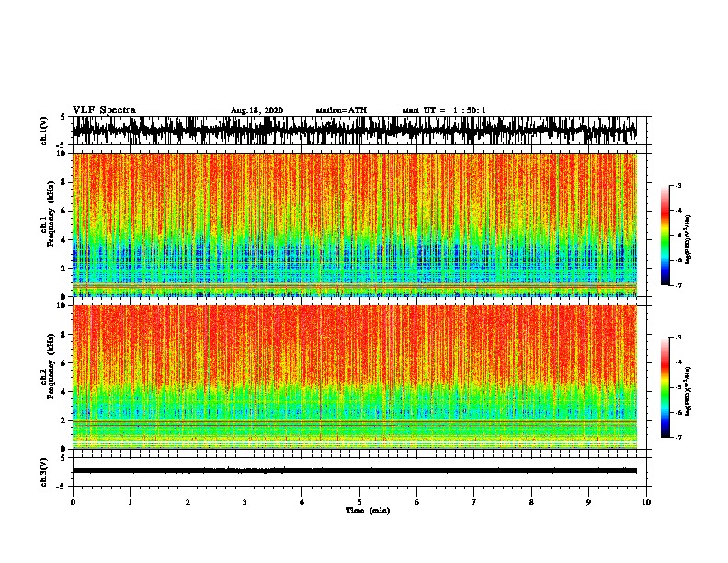This screenshot has height=563, width=728.
Task: Click inside the ch.2 spectrogram panel
Action: pyautogui.click(x=355, y=377)
